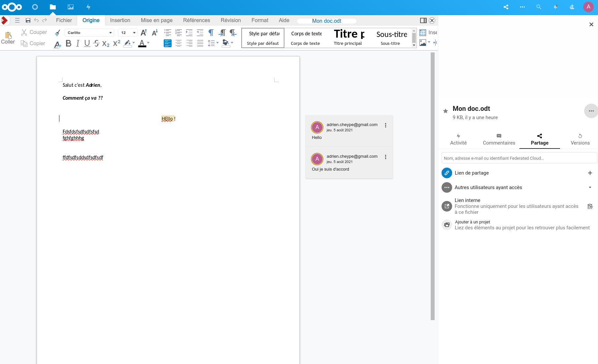
Task: Decrease paragraph indent
Action: click(200, 32)
